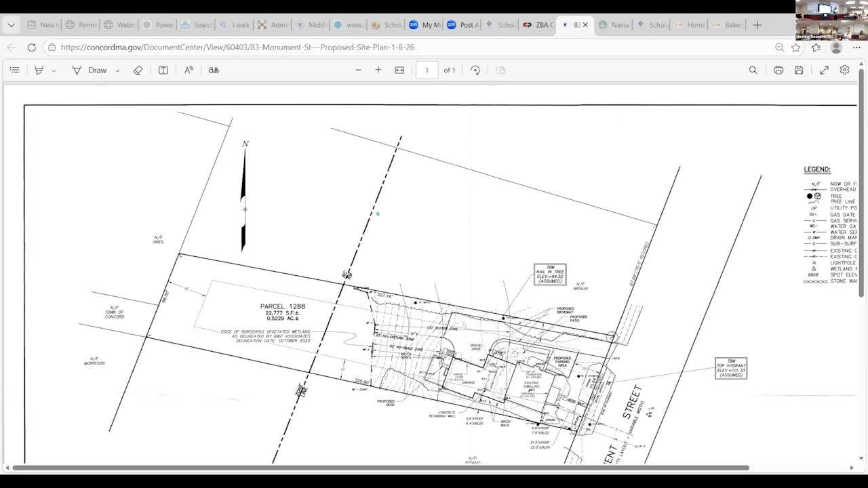The width and height of the screenshot is (868, 488).
Task: Switch to the Admin tab
Action: pyautogui.click(x=273, y=25)
